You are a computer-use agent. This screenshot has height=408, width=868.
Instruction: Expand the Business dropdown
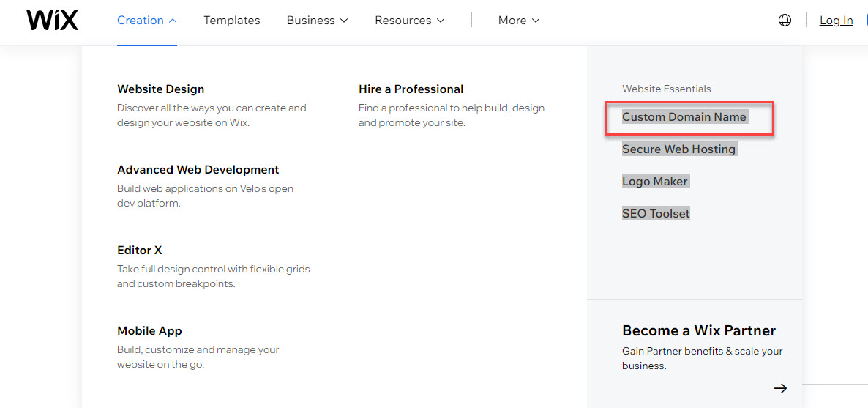click(317, 21)
